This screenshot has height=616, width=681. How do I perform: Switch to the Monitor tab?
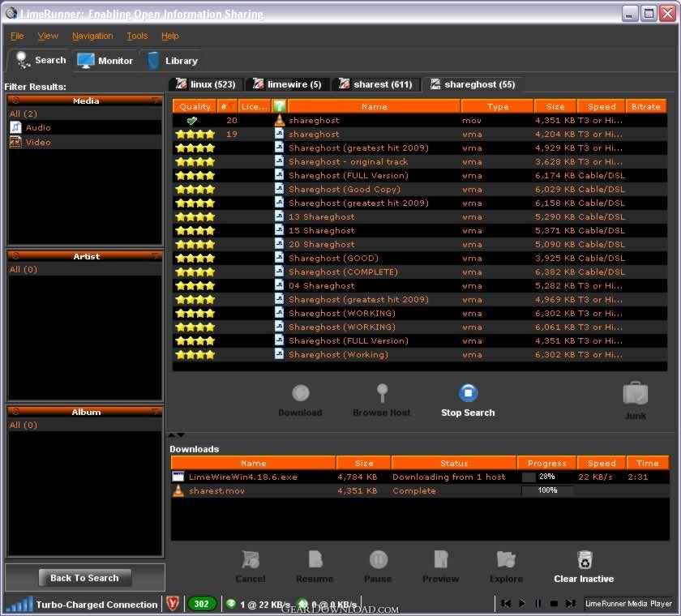click(x=105, y=61)
